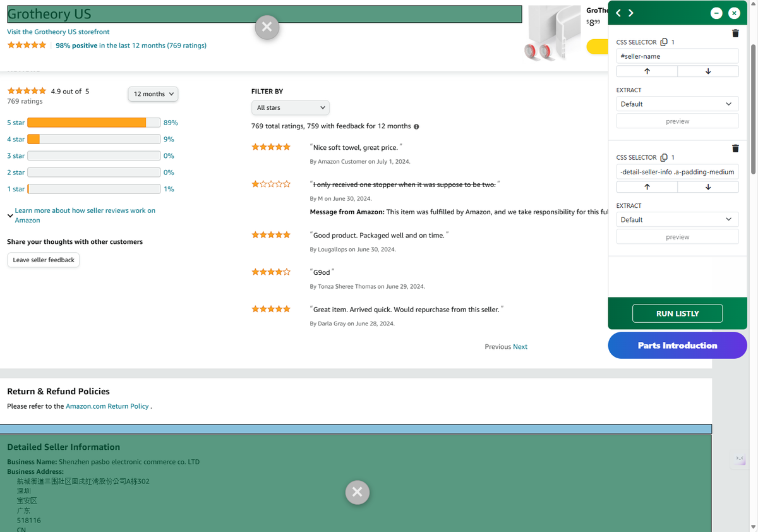This screenshot has width=758, height=532.
Task: Click the up arrow under detail-seller-info selector
Action: pos(647,187)
